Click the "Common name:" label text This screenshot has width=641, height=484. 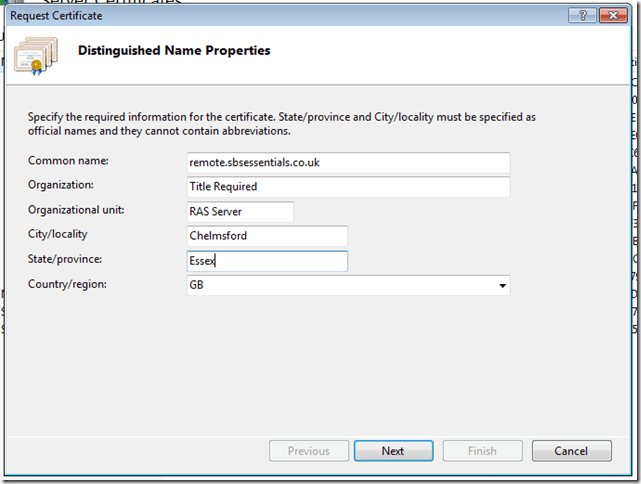tap(68, 160)
